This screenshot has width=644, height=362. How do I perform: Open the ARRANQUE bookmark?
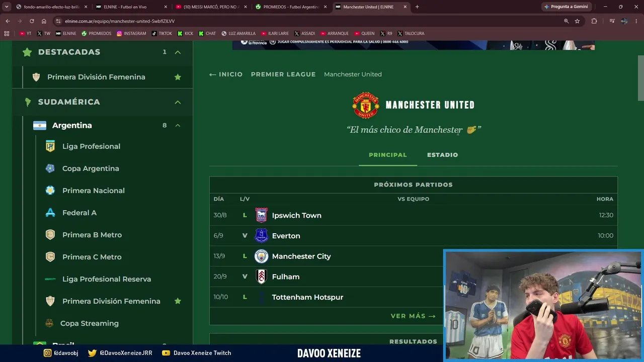coord(334,34)
